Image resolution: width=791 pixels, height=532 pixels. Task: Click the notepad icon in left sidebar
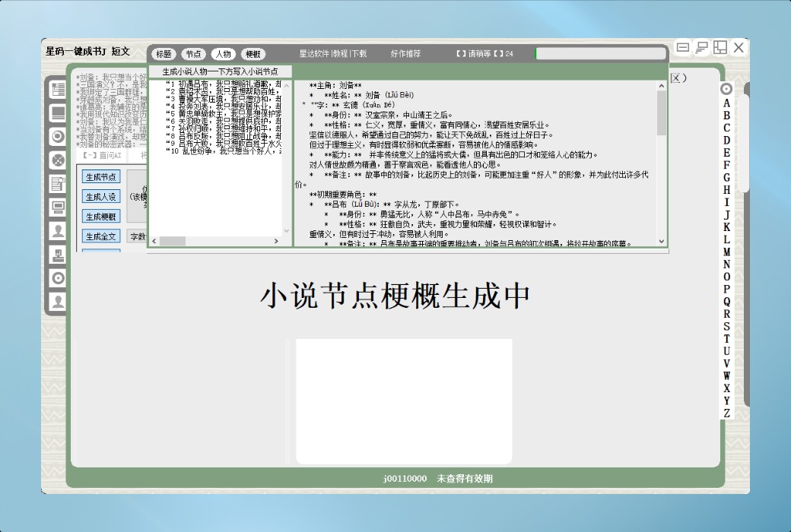58,183
